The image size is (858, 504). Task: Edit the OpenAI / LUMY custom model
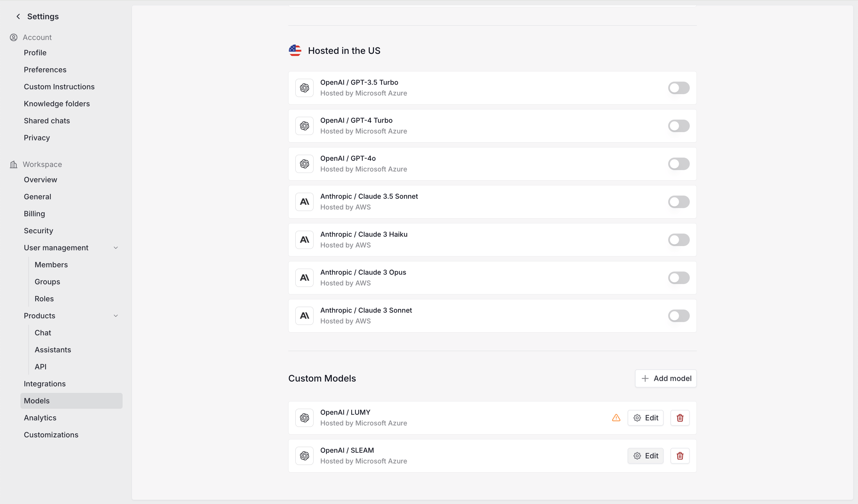click(x=645, y=418)
